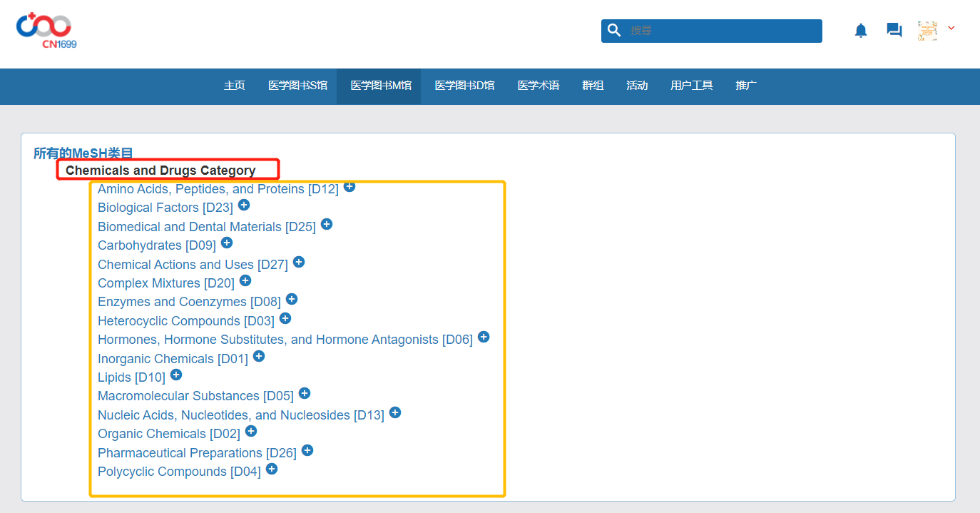Click the CN1699 logo
The width and height of the screenshot is (980, 513).
point(46,31)
